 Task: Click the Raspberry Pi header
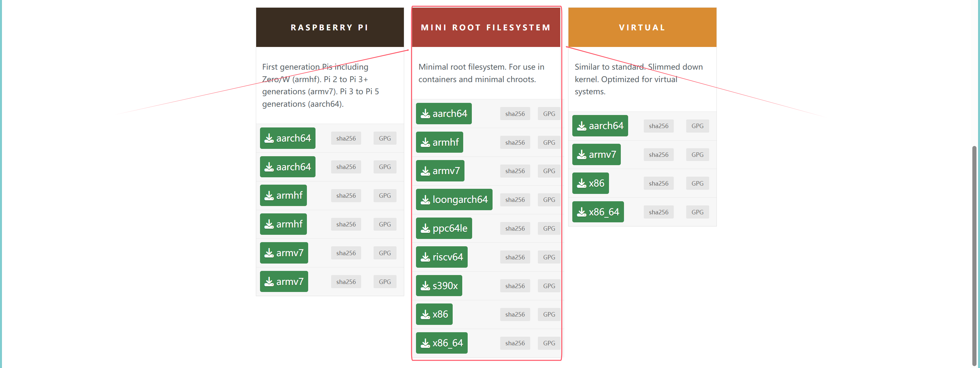pyautogui.click(x=330, y=27)
